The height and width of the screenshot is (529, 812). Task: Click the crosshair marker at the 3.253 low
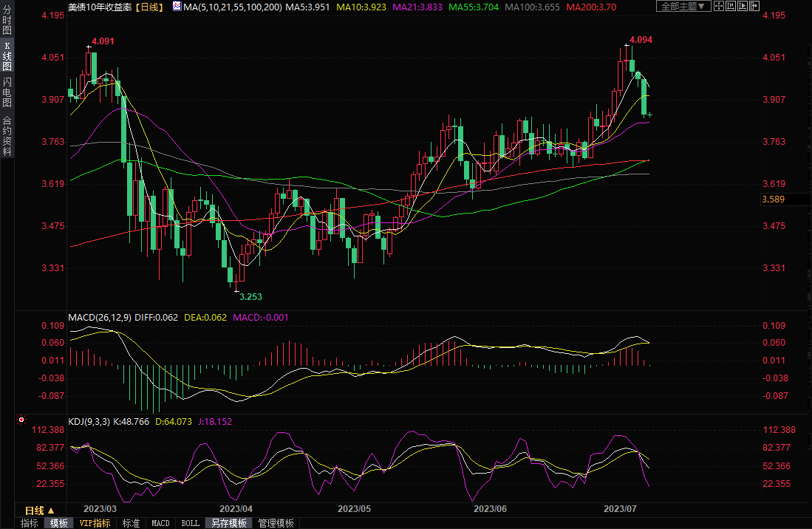236,292
